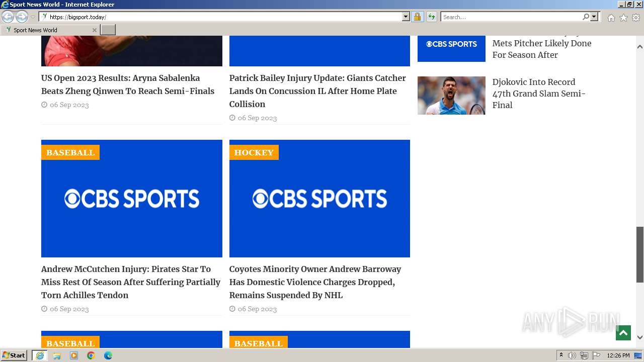Click the IE Back navigation button
The height and width of the screenshot is (362, 644).
pyautogui.click(x=8, y=17)
